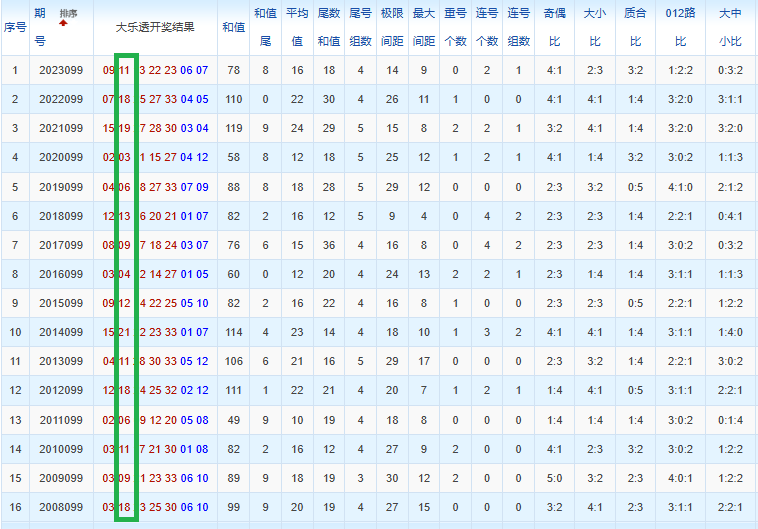
Task: Choose the 大中小比 column header
Action: tap(730, 27)
